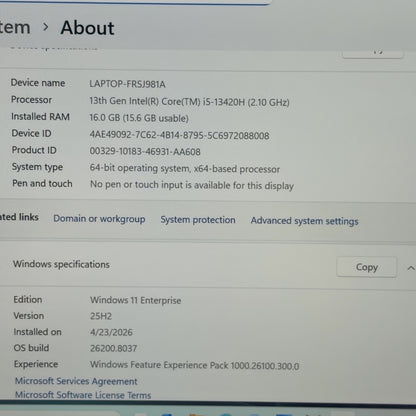The image size is (416, 416).
Task: Open Advanced system settings link
Action: tap(305, 221)
